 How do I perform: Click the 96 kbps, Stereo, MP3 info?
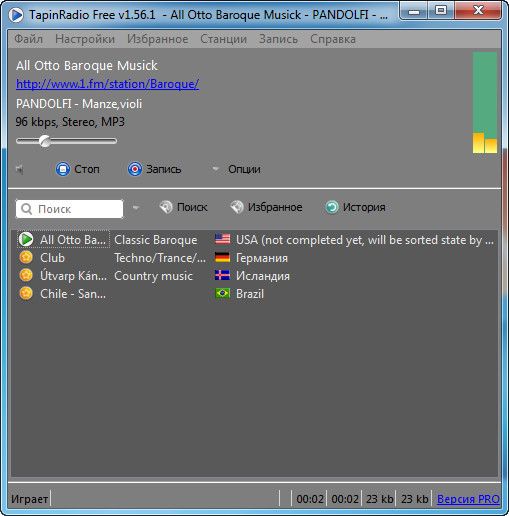pos(70,122)
